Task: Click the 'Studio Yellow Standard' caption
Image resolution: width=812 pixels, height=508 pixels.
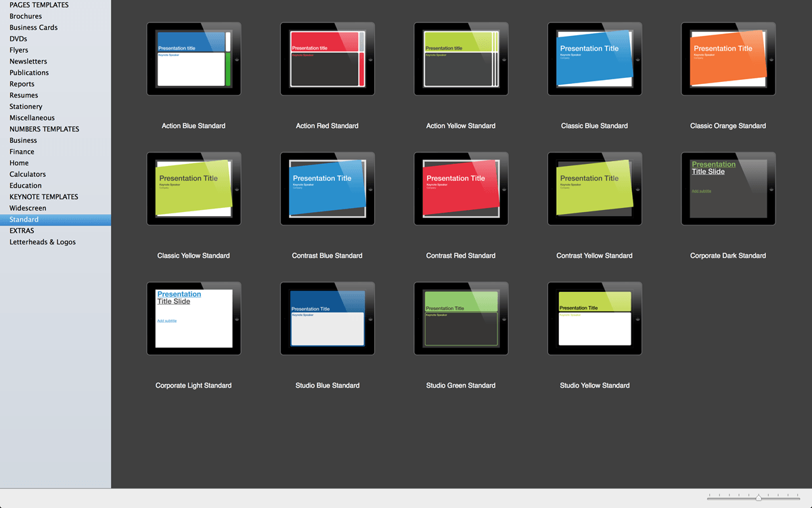Action: [595, 386]
